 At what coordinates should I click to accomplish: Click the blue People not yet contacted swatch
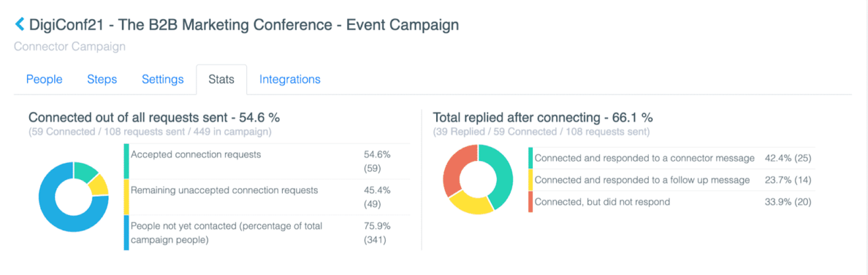pyautogui.click(x=126, y=232)
